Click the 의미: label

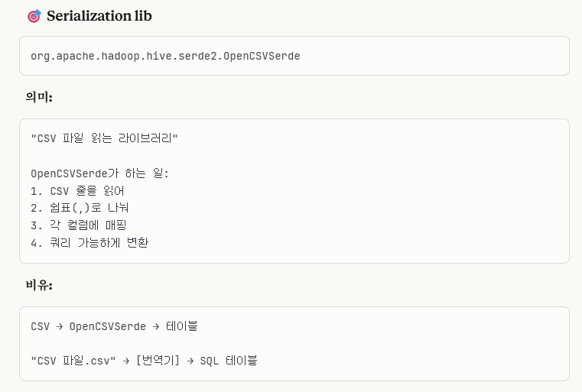39,97
